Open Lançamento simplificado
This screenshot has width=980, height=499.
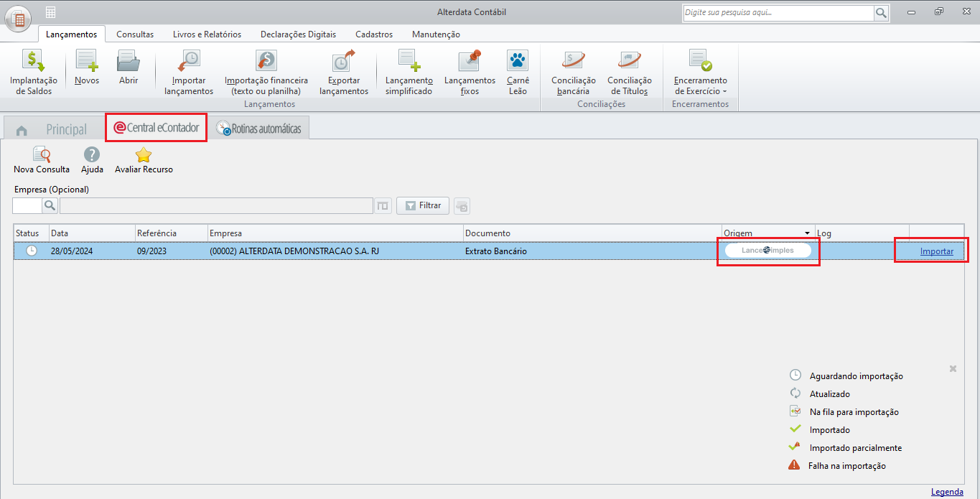coord(409,73)
